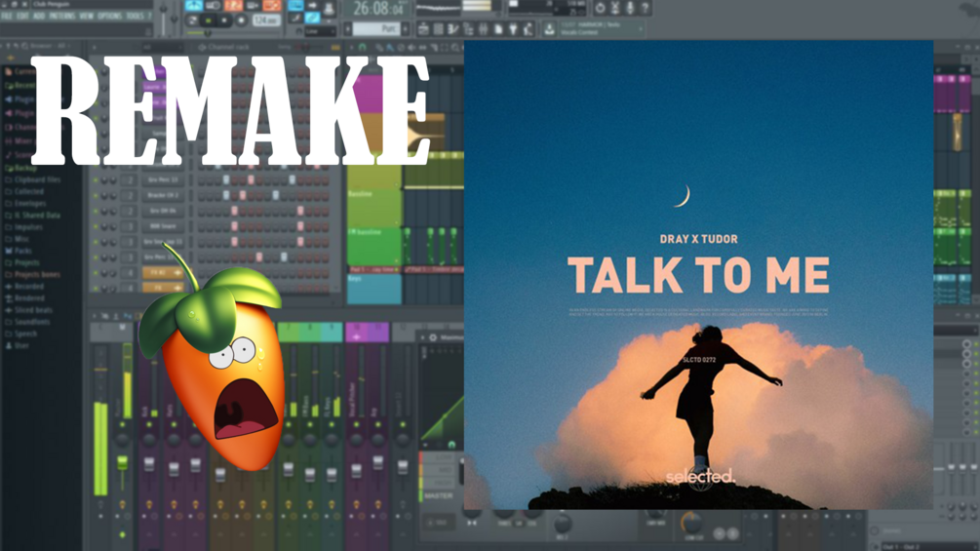Click the microphone recording toolbar icon
Image resolution: width=980 pixels, height=551 pixels.
tap(630, 8)
